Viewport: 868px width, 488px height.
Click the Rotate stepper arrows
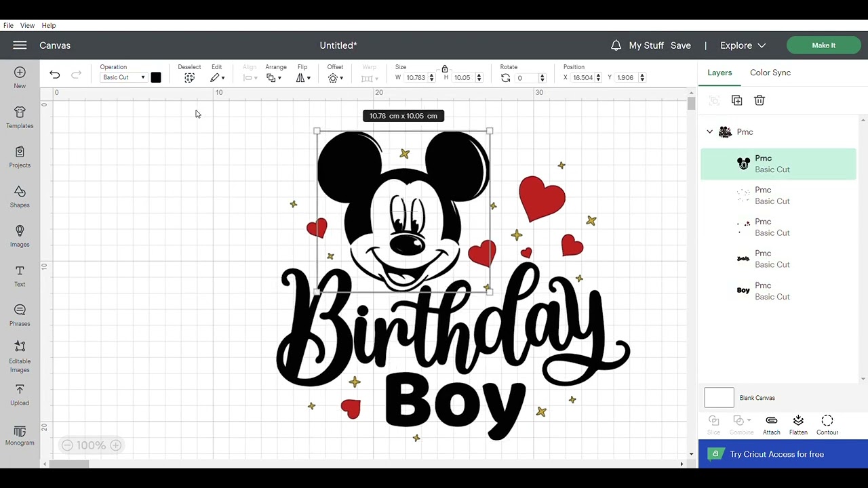coord(541,78)
